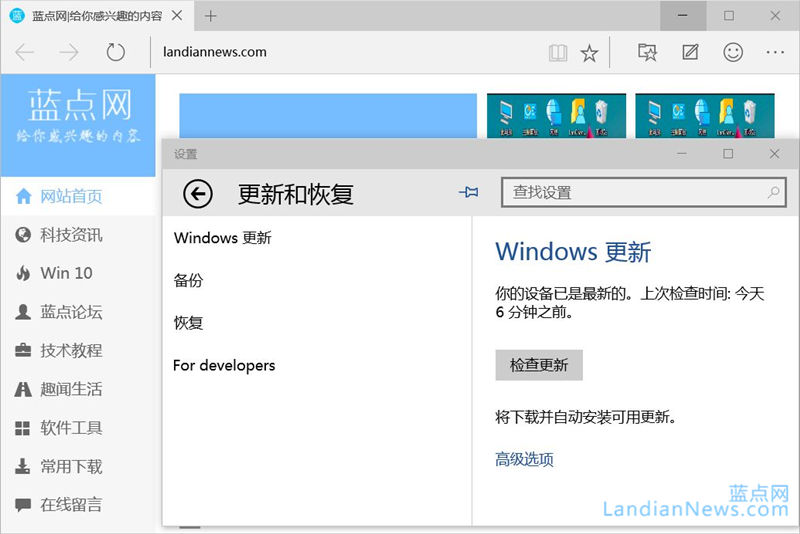The image size is (800, 534).
Task: Select Windows 更新 in settings list
Action: click(222, 238)
